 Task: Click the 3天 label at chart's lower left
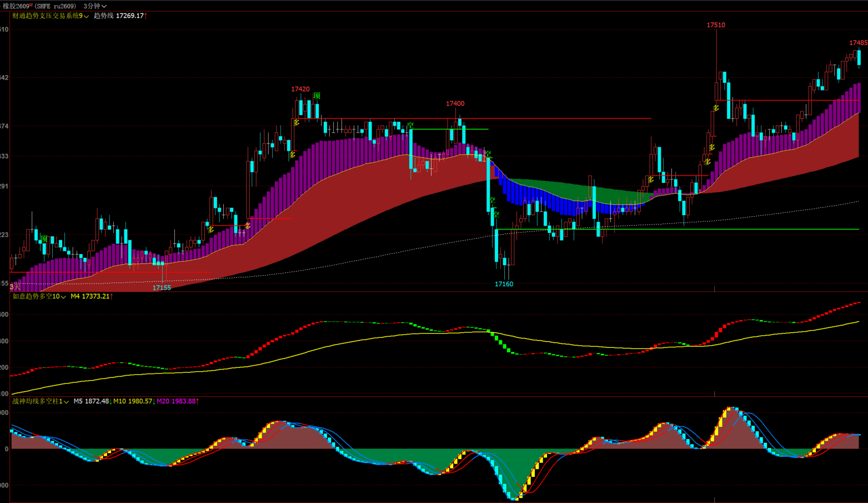[15, 287]
